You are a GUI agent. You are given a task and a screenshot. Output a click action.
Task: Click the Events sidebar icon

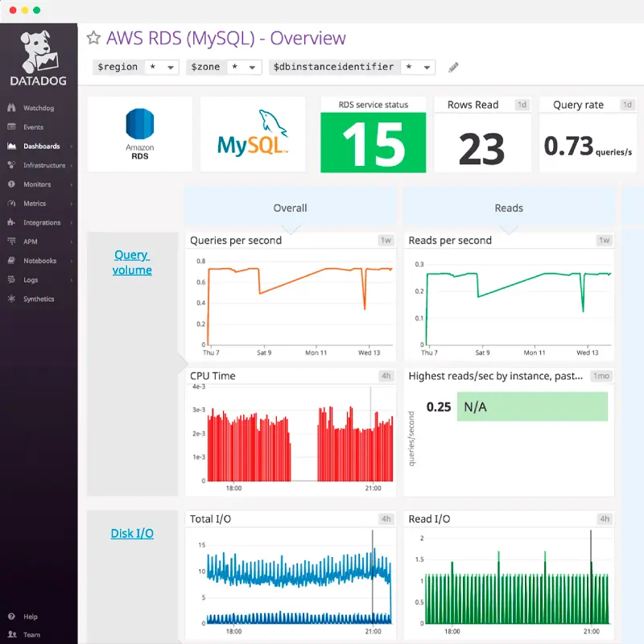tap(11, 126)
